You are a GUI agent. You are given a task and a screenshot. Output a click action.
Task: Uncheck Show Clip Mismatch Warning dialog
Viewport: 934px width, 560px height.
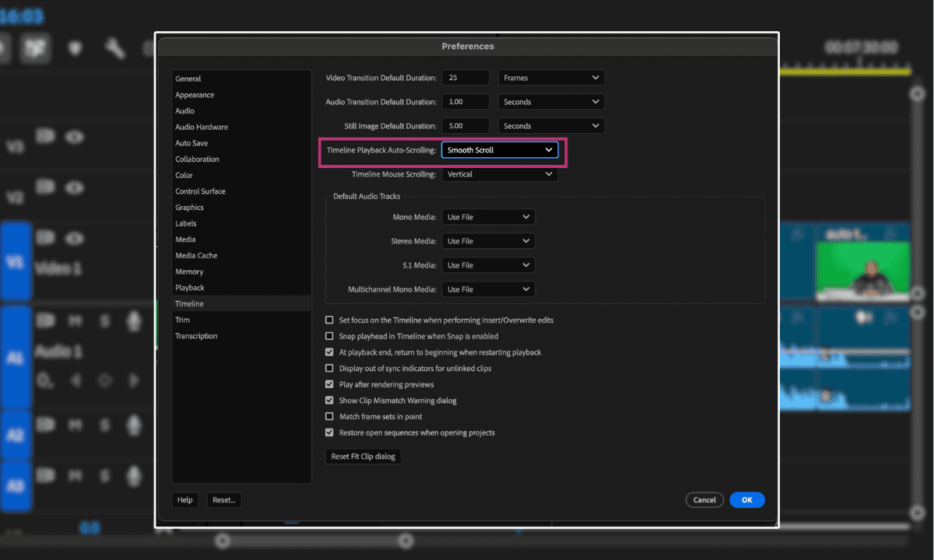pyautogui.click(x=329, y=401)
